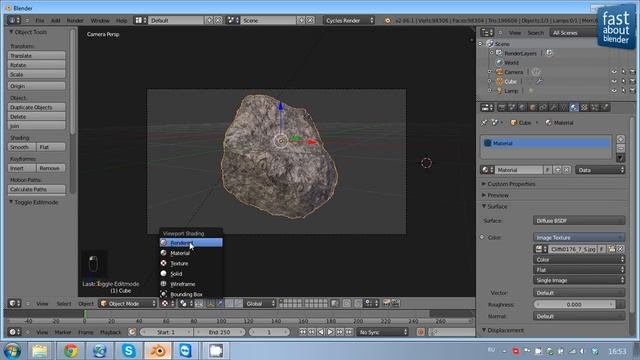
Task: Click the Scale tool button
Action: point(36,74)
